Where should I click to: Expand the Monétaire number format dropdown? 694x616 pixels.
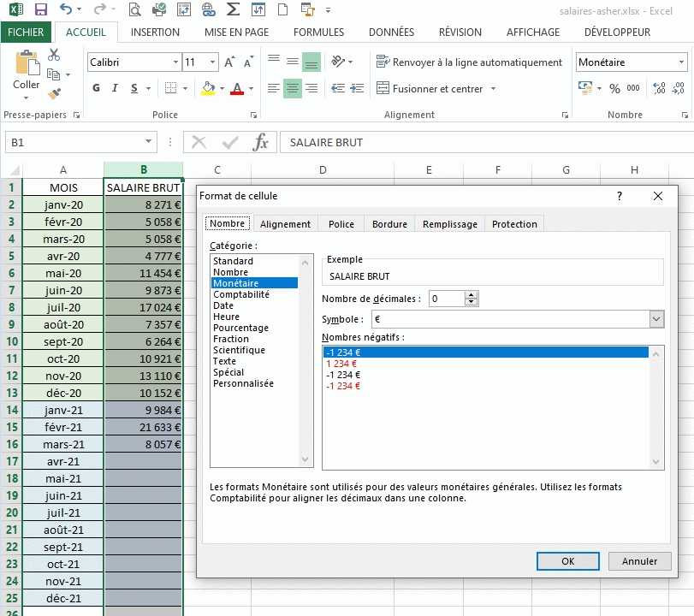point(681,62)
